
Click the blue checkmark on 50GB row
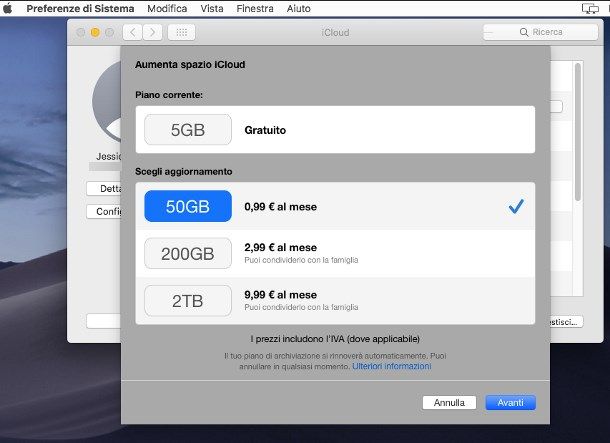(516, 206)
